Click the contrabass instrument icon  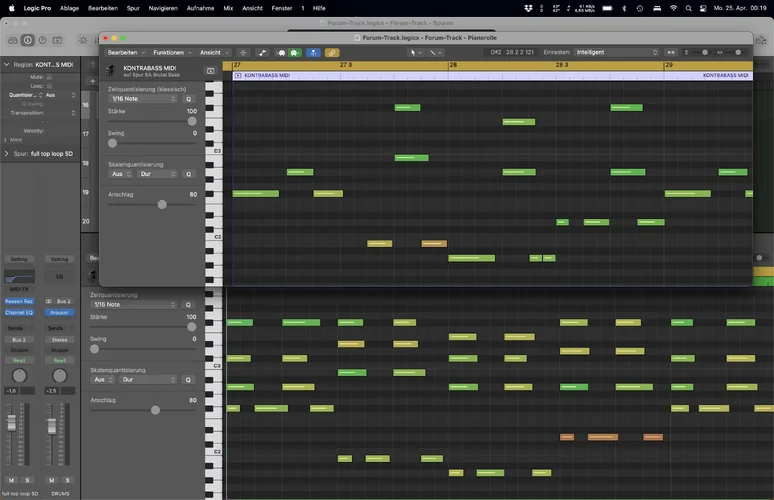coord(111,71)
